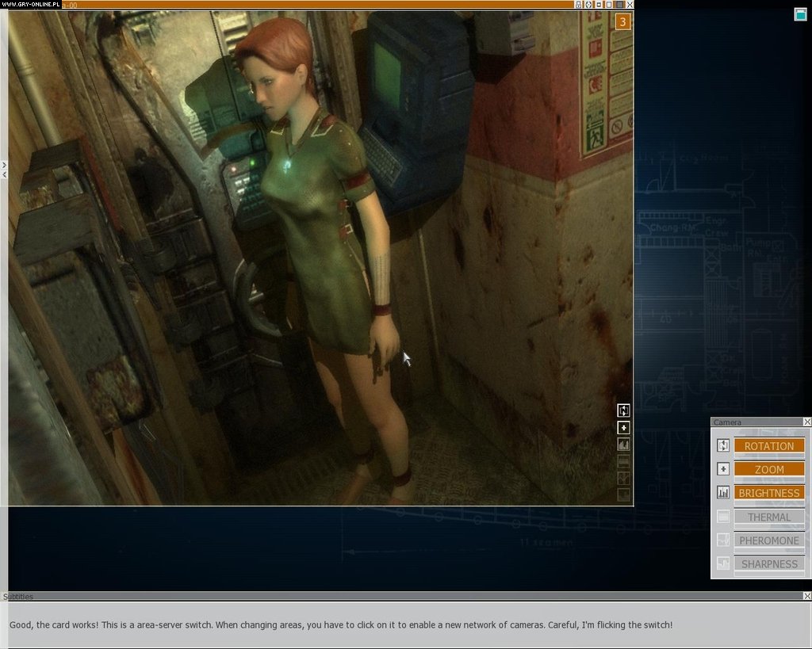Select the SHARPNESS filter button
The height and width of the screenshot is (649, 812).
[768, 564]
